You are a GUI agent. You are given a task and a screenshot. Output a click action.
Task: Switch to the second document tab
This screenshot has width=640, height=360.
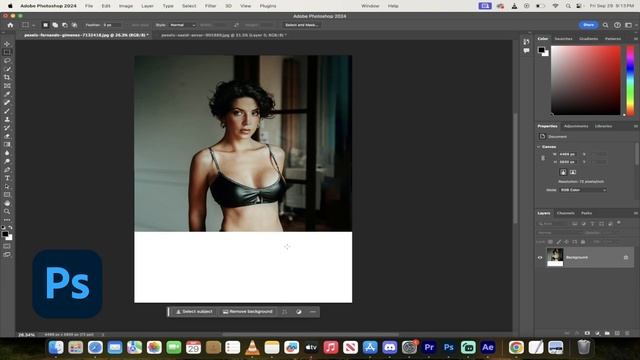click(224, 35)
